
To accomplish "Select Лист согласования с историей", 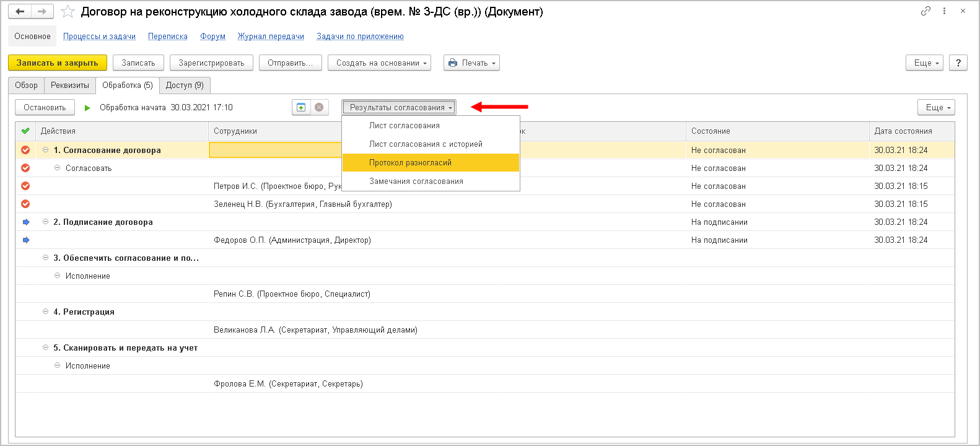I will (431, 144).
